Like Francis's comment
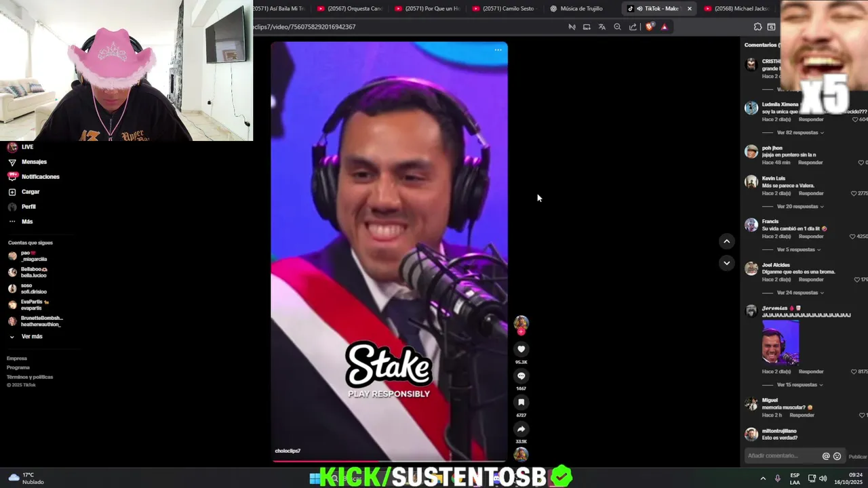 point(852,237)
